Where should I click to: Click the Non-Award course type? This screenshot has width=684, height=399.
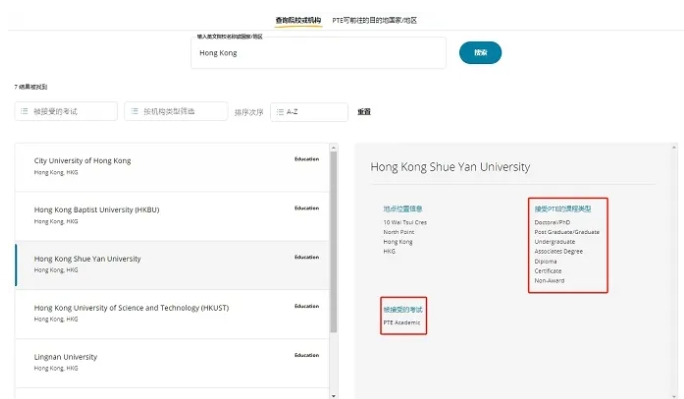[550, 280]
